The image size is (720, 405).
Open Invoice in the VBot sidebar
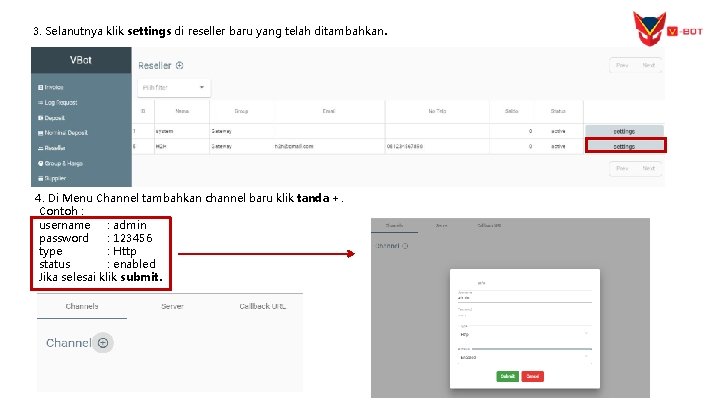[x=51, y=87]
